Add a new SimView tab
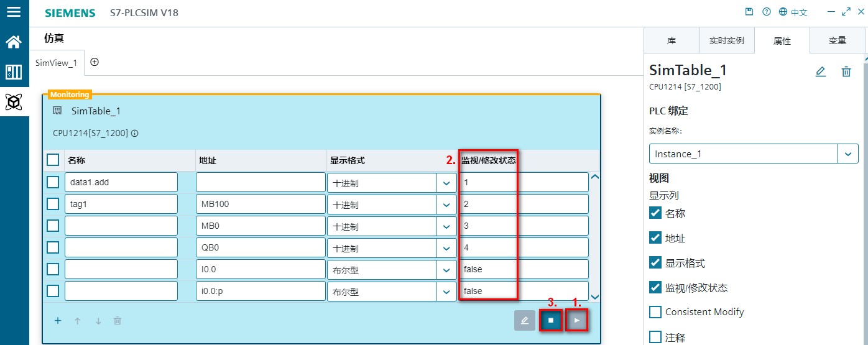The height and width of the screenshot is (345, 868). pyautogui.click(x=95, y=62)
